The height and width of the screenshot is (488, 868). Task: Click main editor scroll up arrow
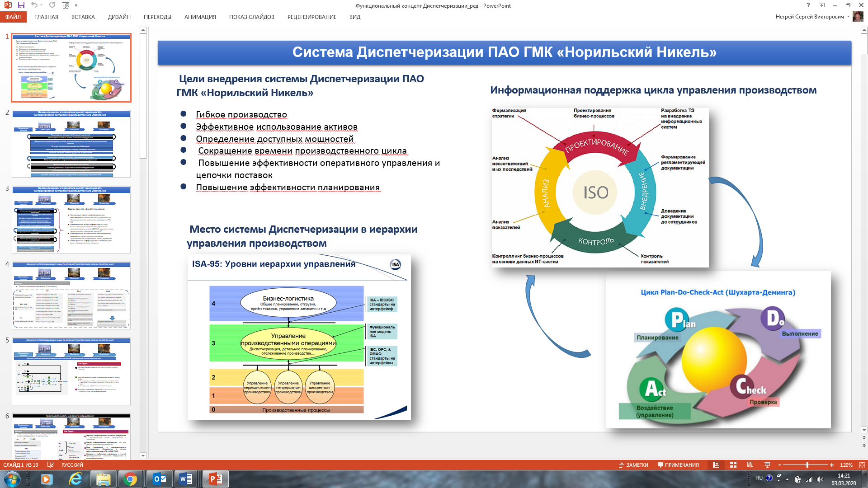click(864, 30)
